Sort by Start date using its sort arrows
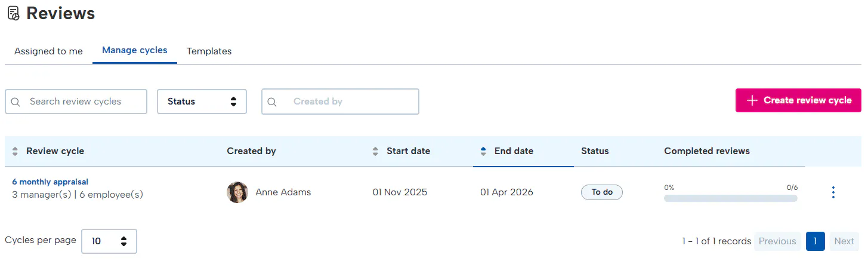 tap(375, 152)
